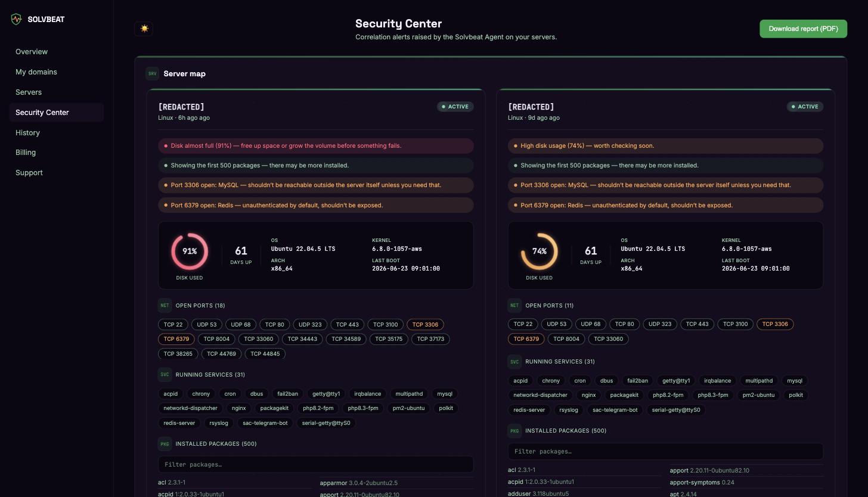Click highlighted TCP 6379 chip in second server

tap(526, 339)
